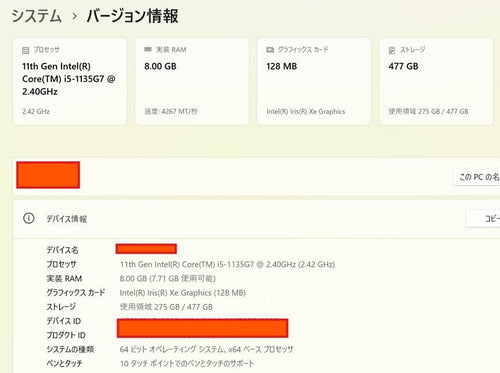The image size is (500, 373).
Task: Select the システムの種類 value text
Action: tap(207, 349)
